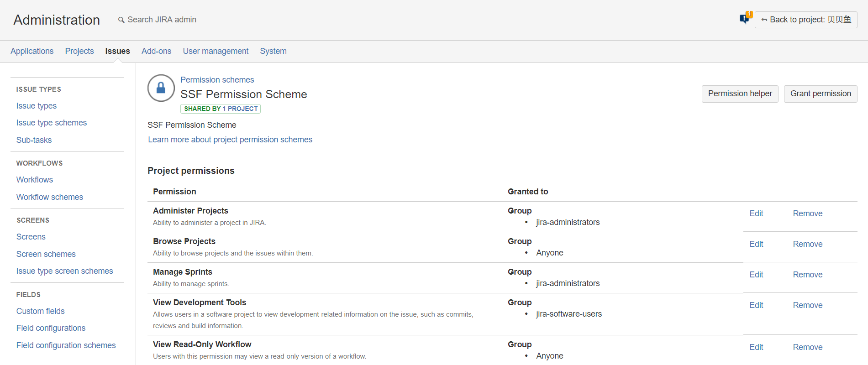Click the View Read-Only Workflow permission name
The image size is (868, 365).
202,344
